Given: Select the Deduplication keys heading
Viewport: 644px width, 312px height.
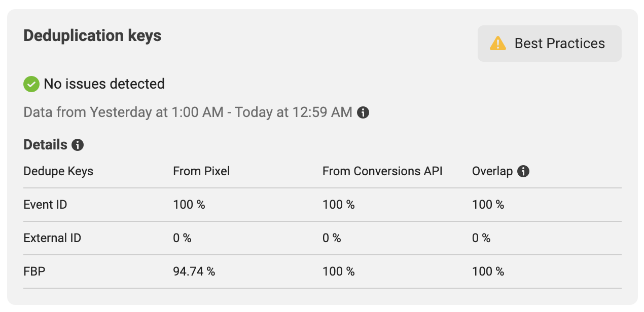Looking at the screenshot, I should 92,36.
